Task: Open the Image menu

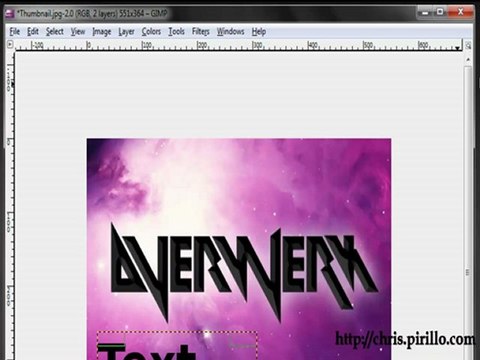Action: point(102,32)
